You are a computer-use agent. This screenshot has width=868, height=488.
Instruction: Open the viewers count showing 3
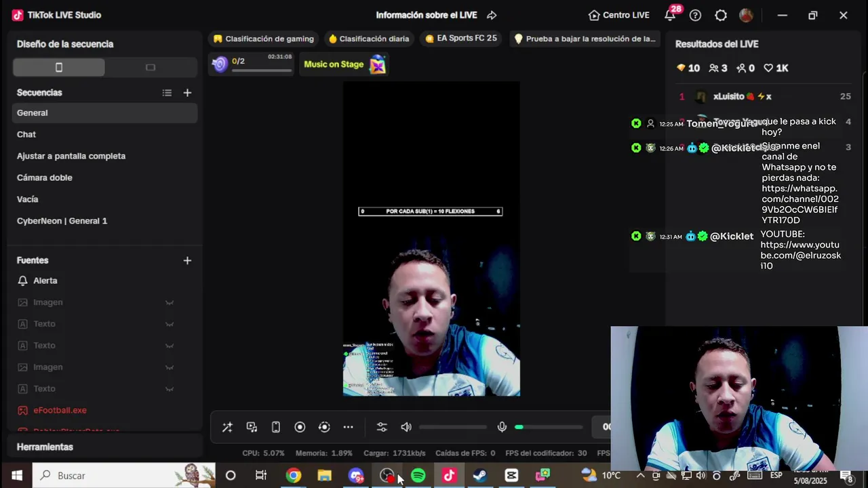[x=718, y=68]
